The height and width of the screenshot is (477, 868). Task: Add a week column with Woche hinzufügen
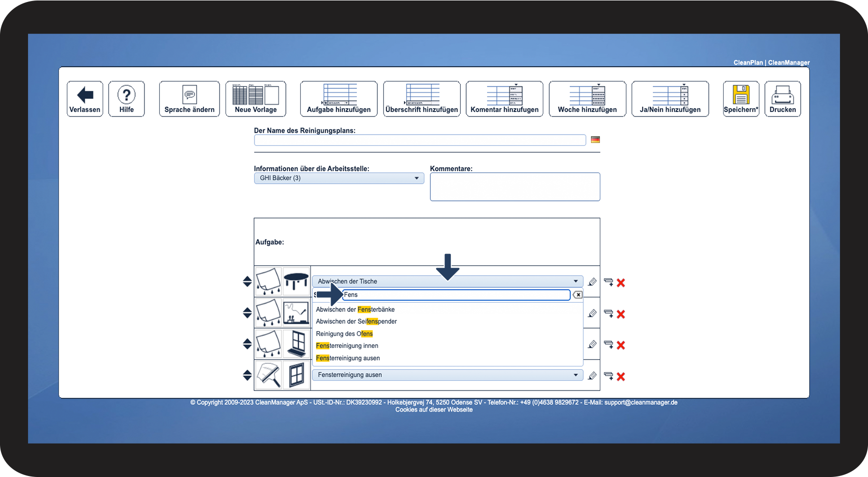pos(588,99)
